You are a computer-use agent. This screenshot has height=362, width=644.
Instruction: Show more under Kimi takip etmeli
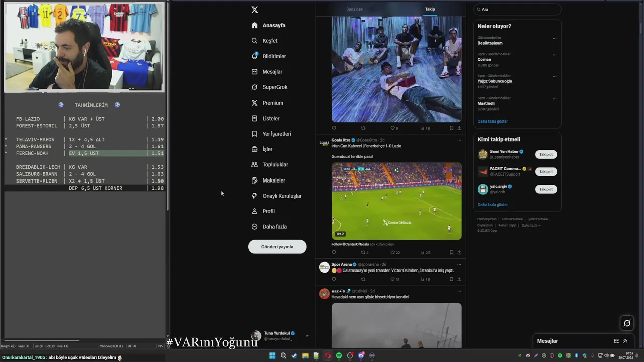pyautogui.click(x=493, y=205)
